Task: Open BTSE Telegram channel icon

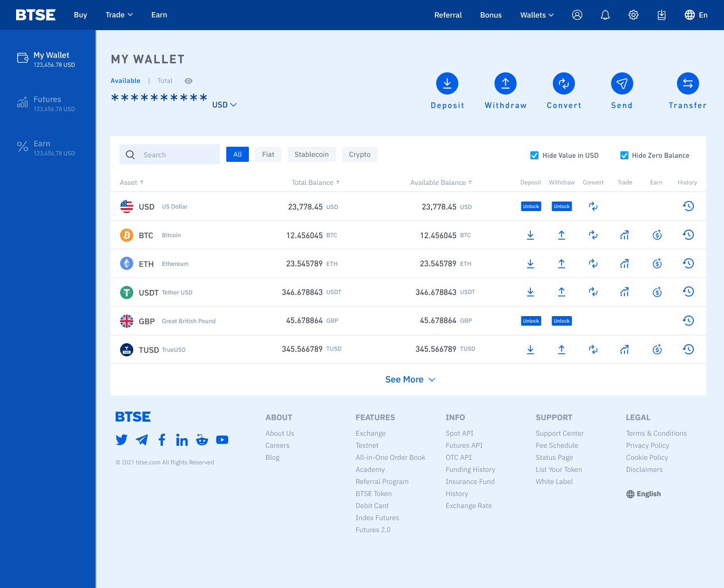Action: pos(142,440)
